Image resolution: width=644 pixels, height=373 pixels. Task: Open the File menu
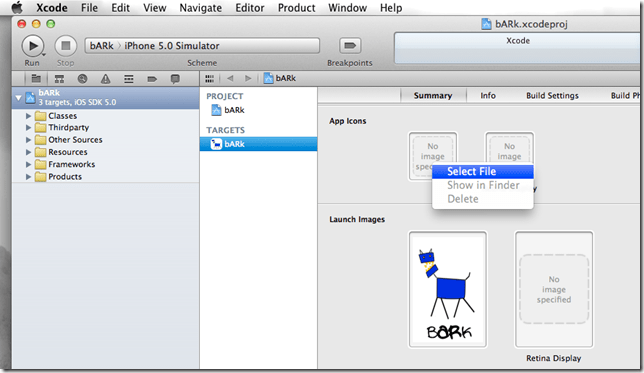[89, 7]
